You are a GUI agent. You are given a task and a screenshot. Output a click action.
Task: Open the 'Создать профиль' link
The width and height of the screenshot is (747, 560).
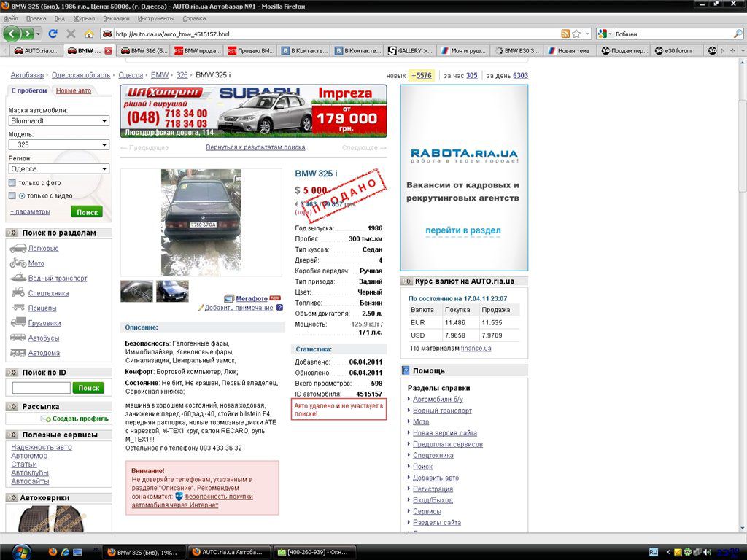80,419
